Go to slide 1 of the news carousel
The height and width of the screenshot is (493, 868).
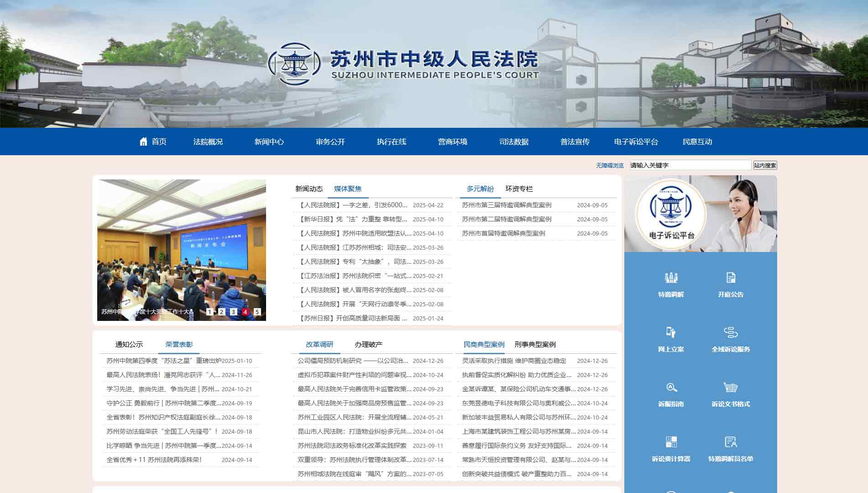coord(209,312)
